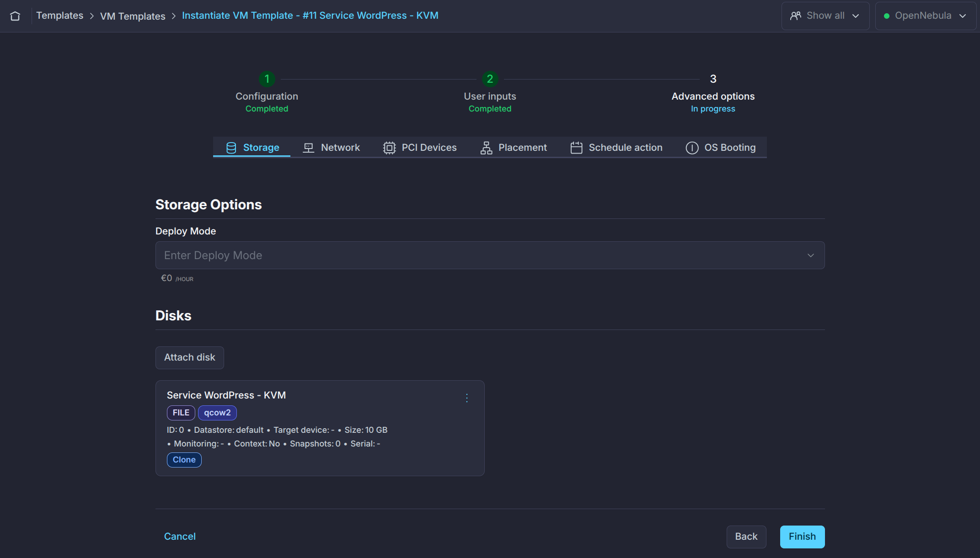Image resolution: width=980 pixels, height=558 pixels.
Task: Click the Deploy Mode label
Action: pos(186,231)
